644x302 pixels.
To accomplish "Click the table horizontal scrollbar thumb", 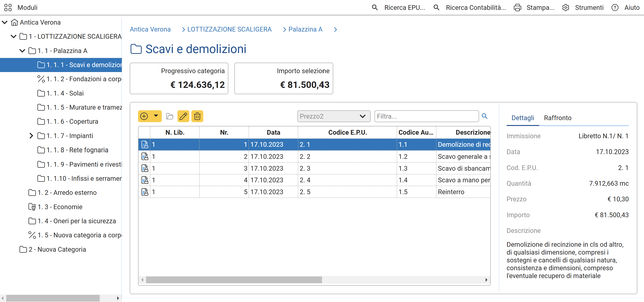I will pos(234,280).
